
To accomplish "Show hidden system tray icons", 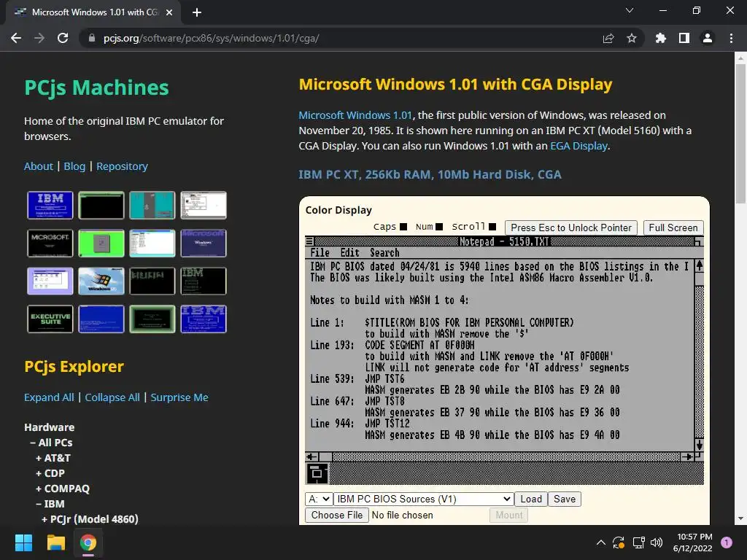I will point(601,542).
